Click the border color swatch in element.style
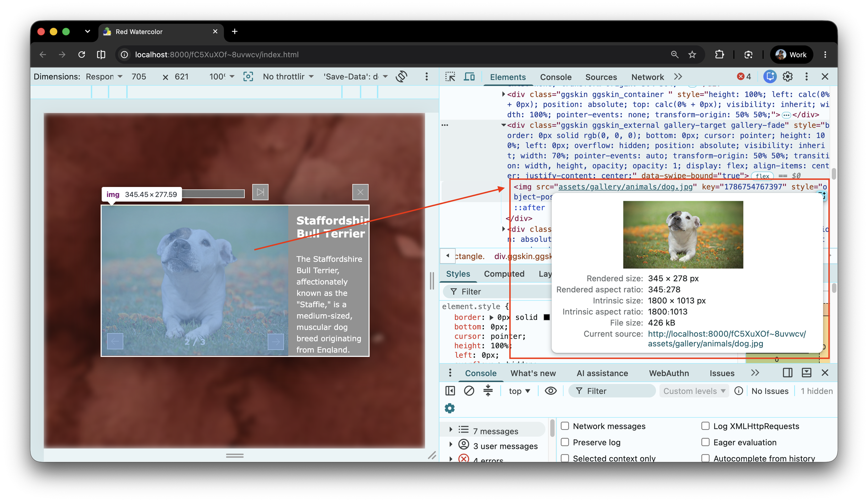This screenshot has height=502, width=868. click(x=546, y=317)
